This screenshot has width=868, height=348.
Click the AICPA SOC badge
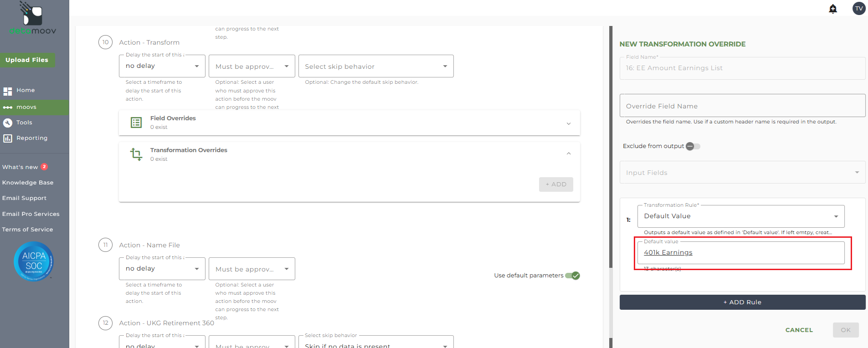pyautogui.click(x=34, y=261)
